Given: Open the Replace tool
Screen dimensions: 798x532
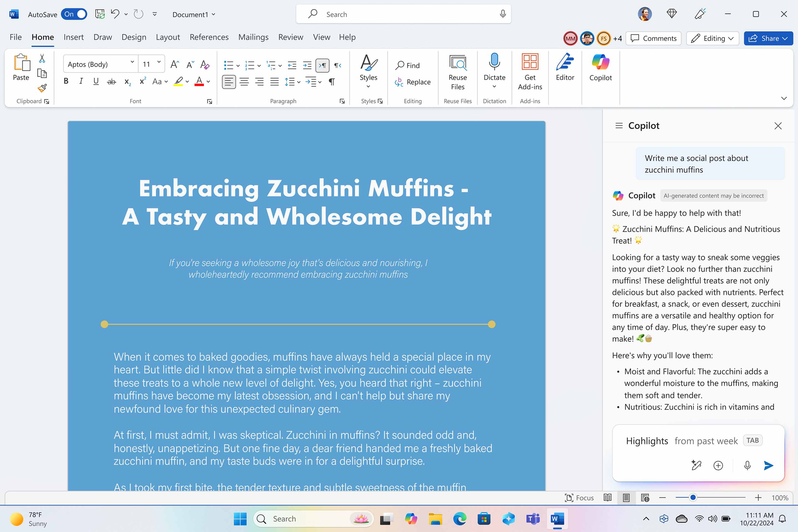Looking at the screenshot, I should (x=413, y=82).
